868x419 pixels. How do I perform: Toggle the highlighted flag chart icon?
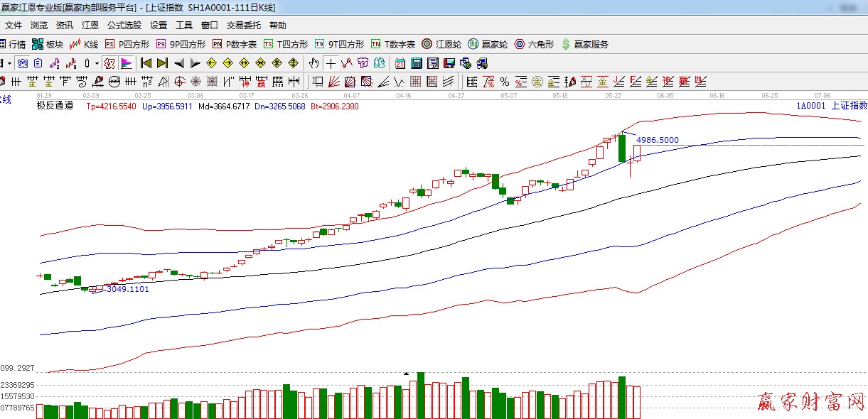click(127, 63)
